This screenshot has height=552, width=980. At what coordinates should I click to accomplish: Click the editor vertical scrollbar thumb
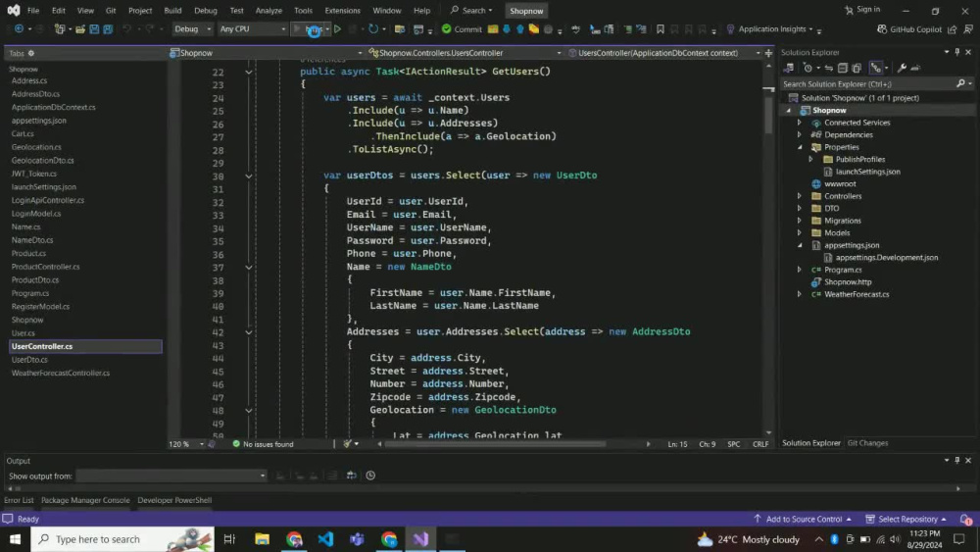pyautogui.click(x=768, y=116)
